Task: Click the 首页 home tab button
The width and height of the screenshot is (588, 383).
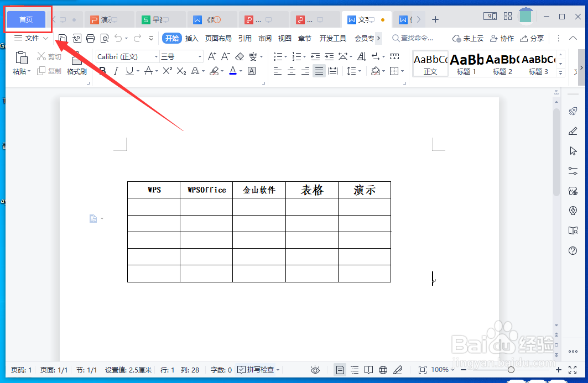Action: pos(26,19)
